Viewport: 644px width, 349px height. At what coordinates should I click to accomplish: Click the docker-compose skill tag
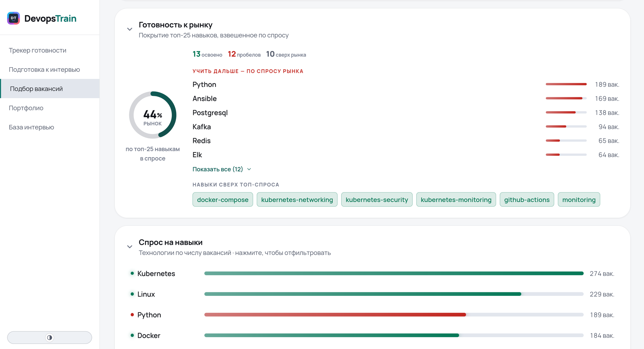pos(223,200)
